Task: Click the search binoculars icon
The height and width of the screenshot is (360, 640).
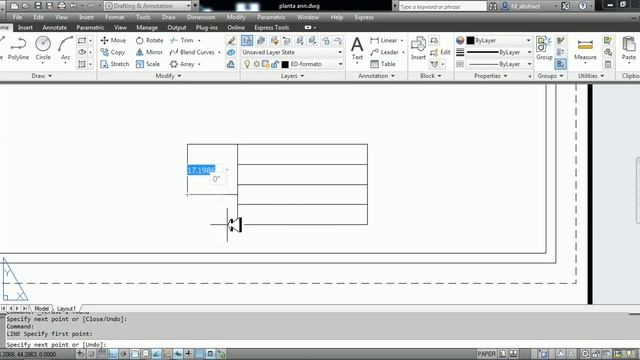Action: click(x=493, y=6)
